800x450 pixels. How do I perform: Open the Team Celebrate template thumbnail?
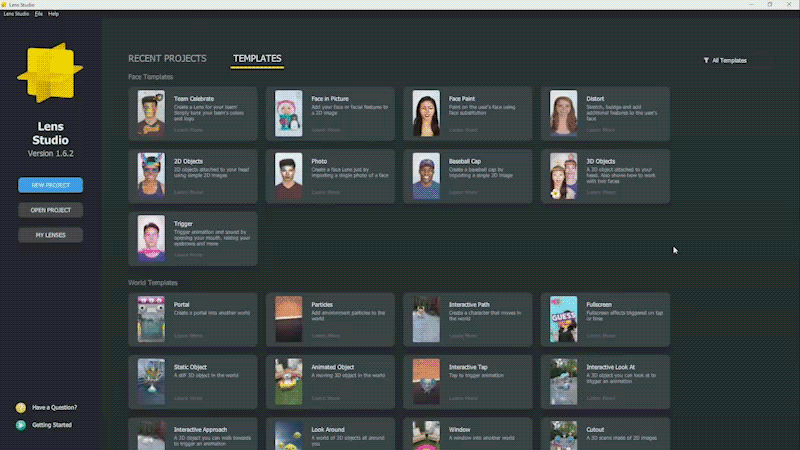tap(151, 113)
